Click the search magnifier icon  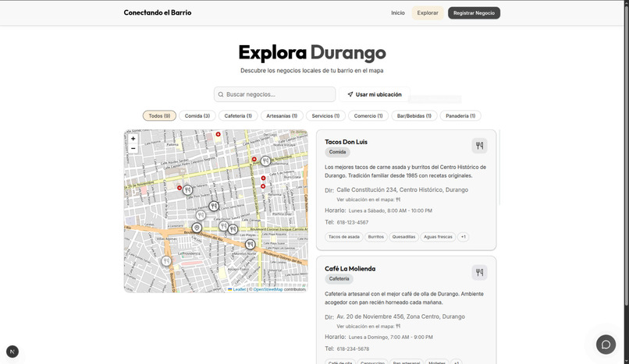tap(221, 94)
